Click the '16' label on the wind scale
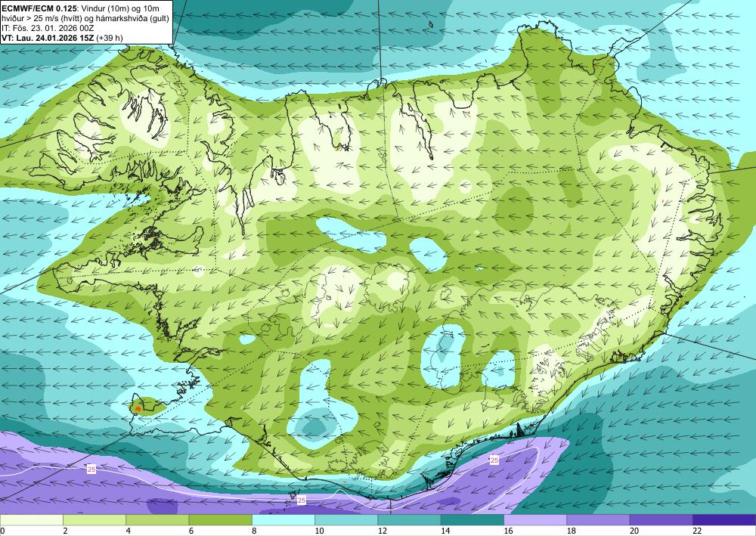Image resolution: width=756 pixels, height=536 pixels. 508,531
